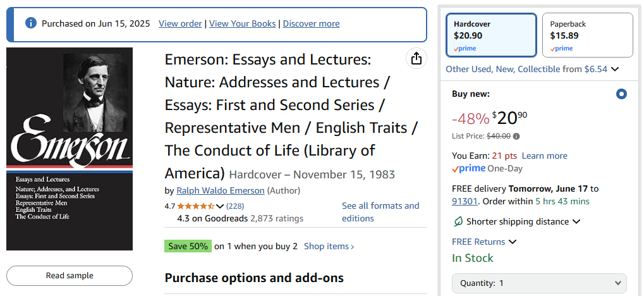Select the Hardcover $20.90 format

[491, 35]
